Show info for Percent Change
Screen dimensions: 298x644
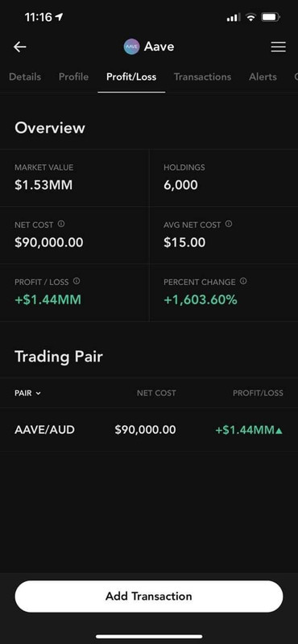click(x=243, y=281)
